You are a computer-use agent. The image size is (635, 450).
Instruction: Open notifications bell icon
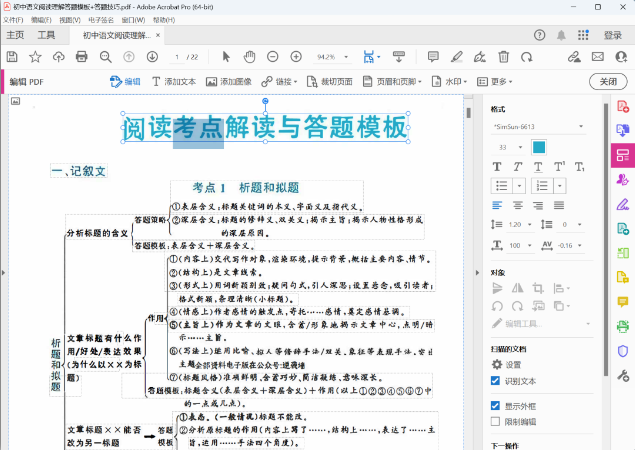(561, 35)
